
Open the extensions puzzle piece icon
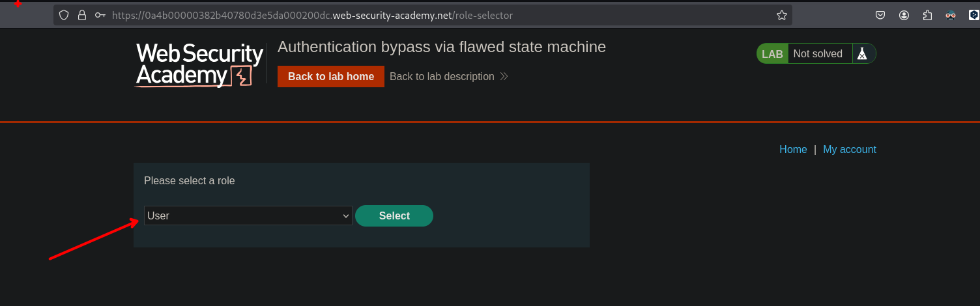pyautogui.click(x=928, y=15)
